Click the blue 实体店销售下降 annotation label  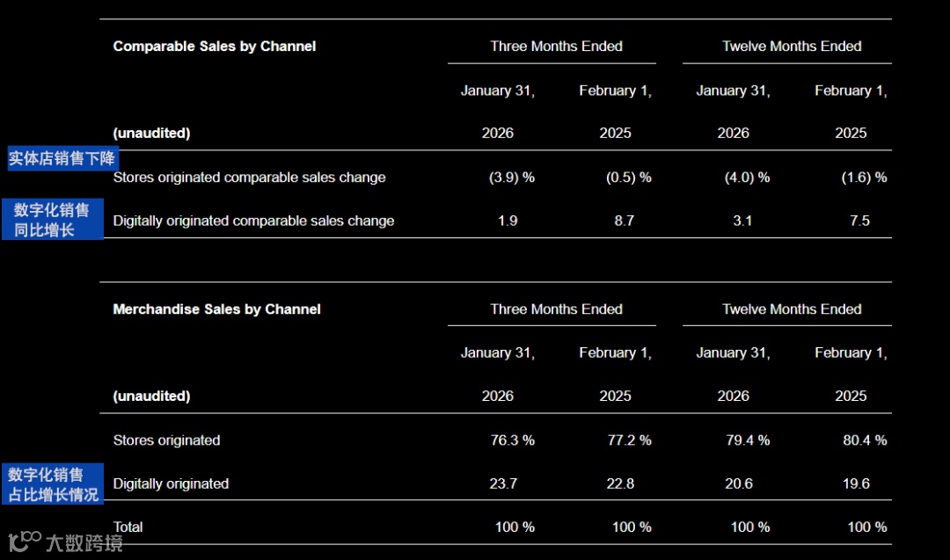[61, 159]
